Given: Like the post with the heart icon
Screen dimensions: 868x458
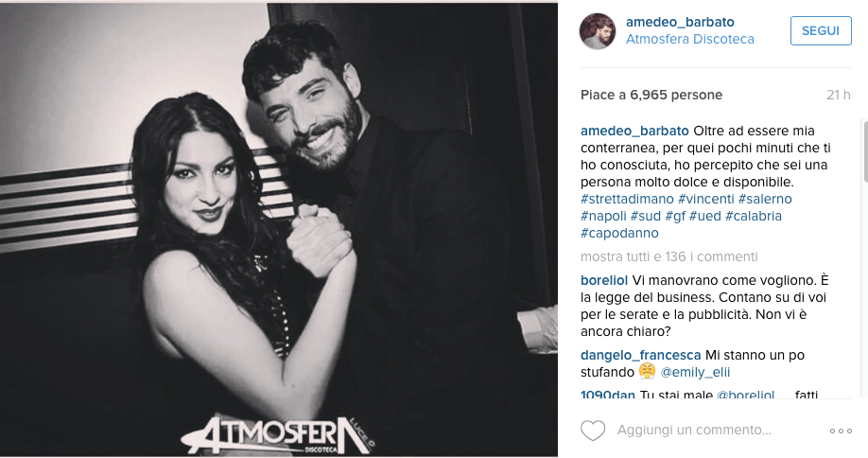Looking at the screenshot, I should coord(593,431).
